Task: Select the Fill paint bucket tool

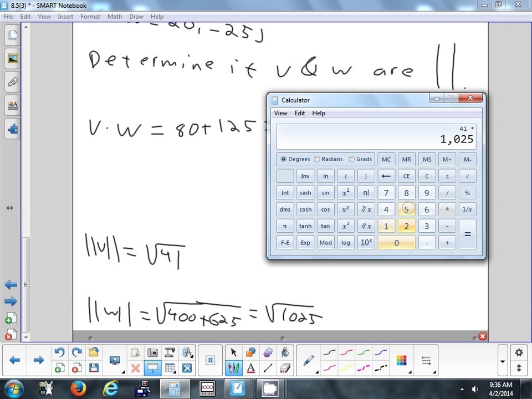Action: (x=285, y=352)
